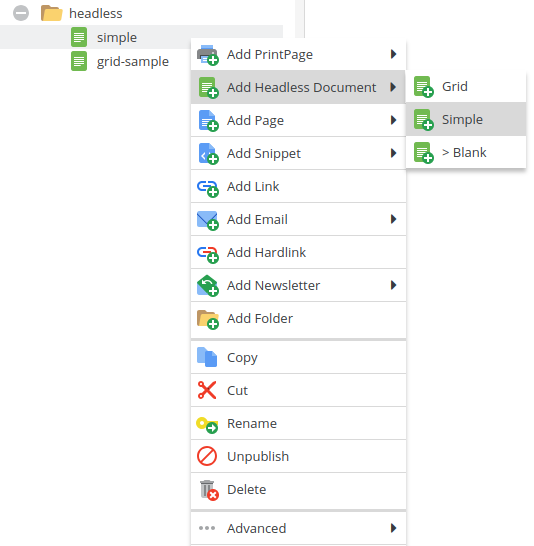This screenshot has height=546, width=534.
Task: Choose Unpublish in context menu
Action: point(298,457)
